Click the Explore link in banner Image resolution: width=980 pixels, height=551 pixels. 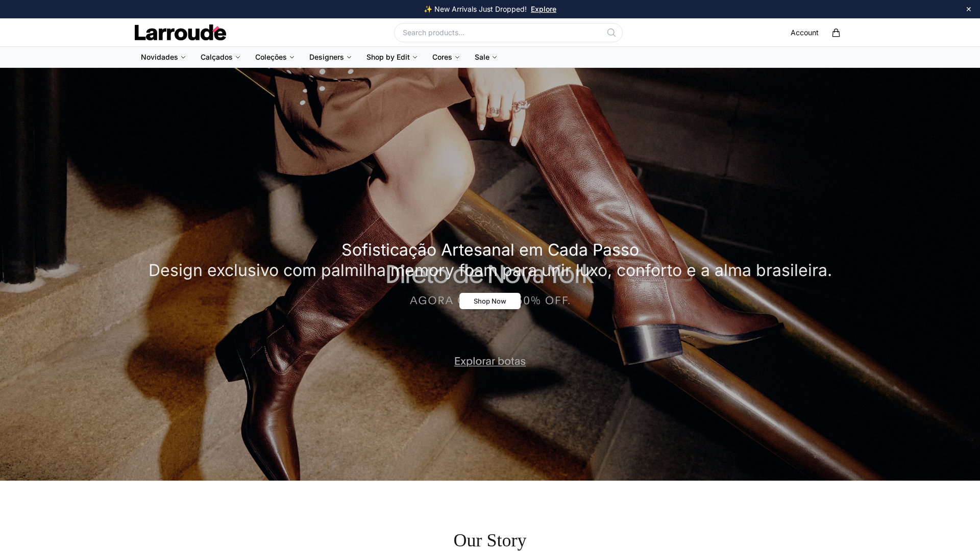[x=544, y=9]
